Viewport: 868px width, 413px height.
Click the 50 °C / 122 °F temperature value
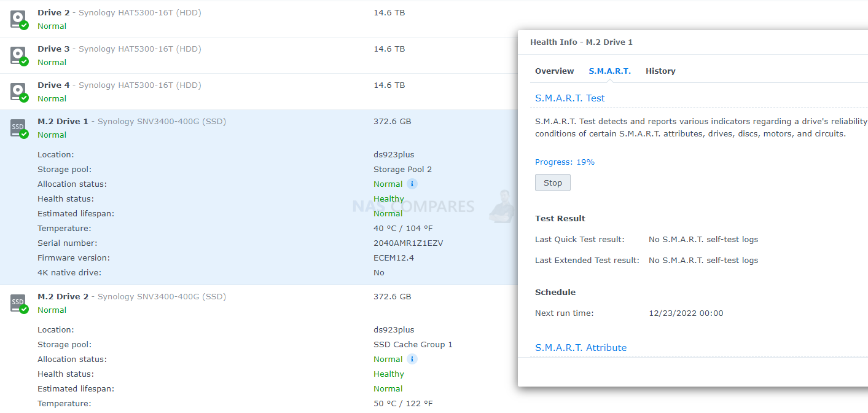coord(403,404)
